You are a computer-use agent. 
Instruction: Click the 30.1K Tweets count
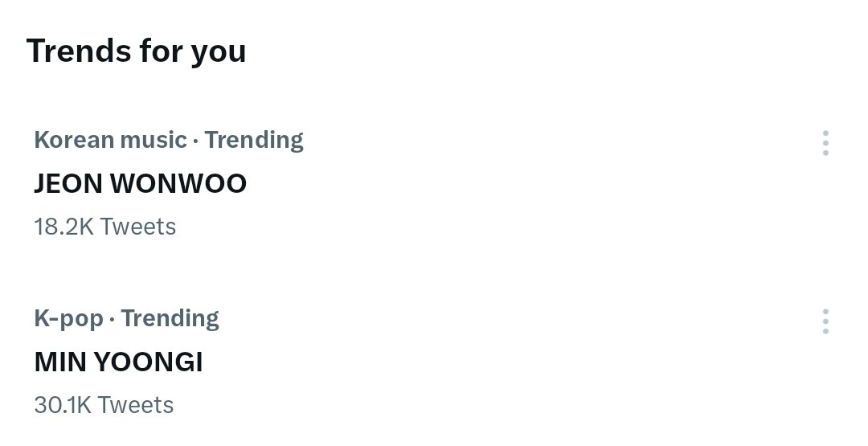[104, 404]
